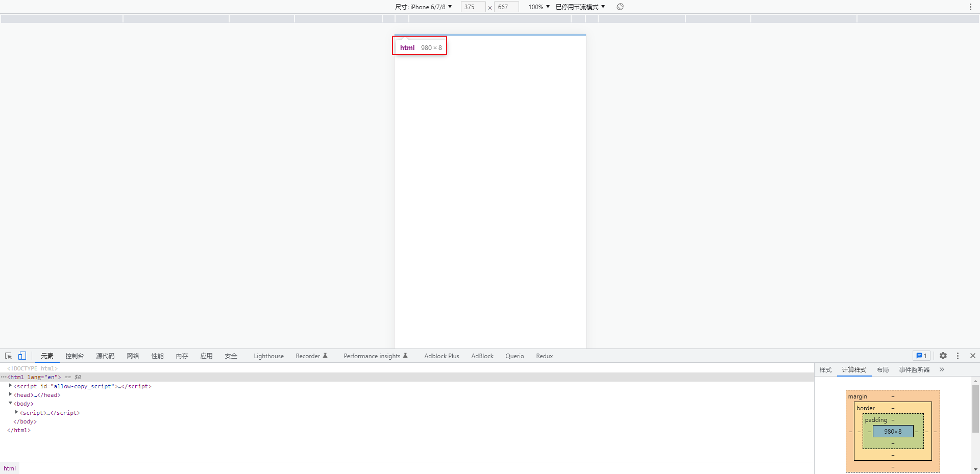Open the AdBlock tab
Viewport: 980px width, 474px height.
(x=482, y=356)
